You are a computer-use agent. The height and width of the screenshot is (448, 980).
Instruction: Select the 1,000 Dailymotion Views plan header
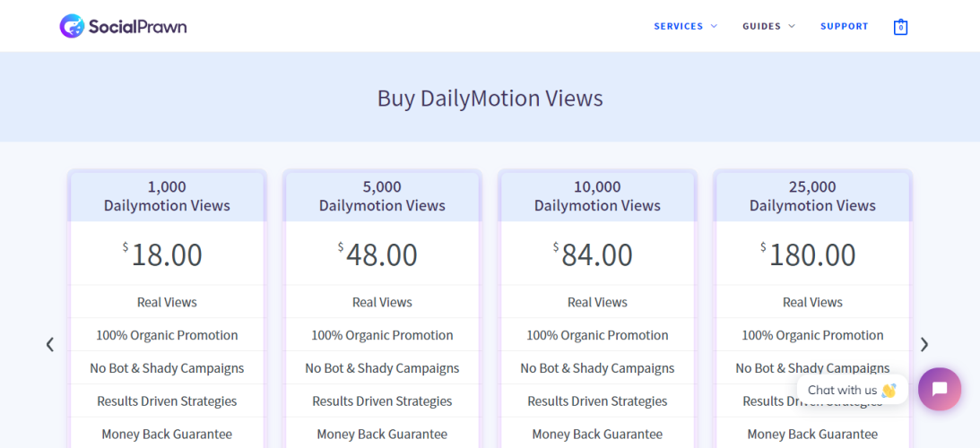tap(167, 196)
